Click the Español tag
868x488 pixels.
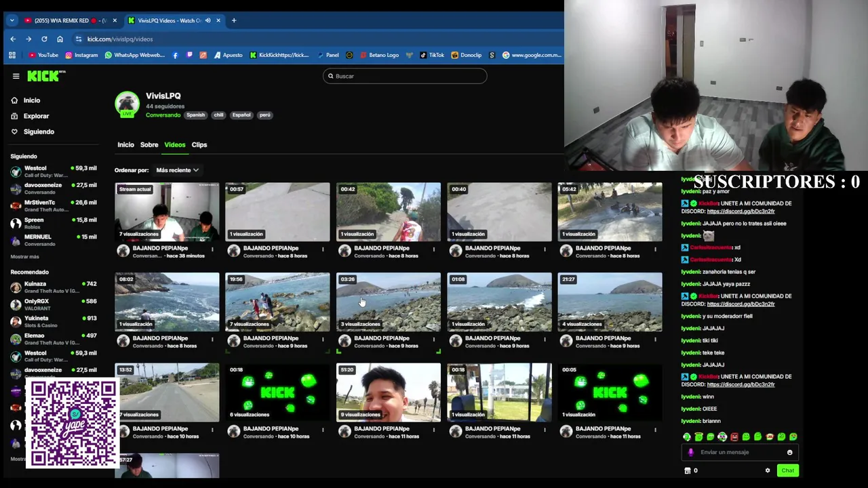point(241,115)
